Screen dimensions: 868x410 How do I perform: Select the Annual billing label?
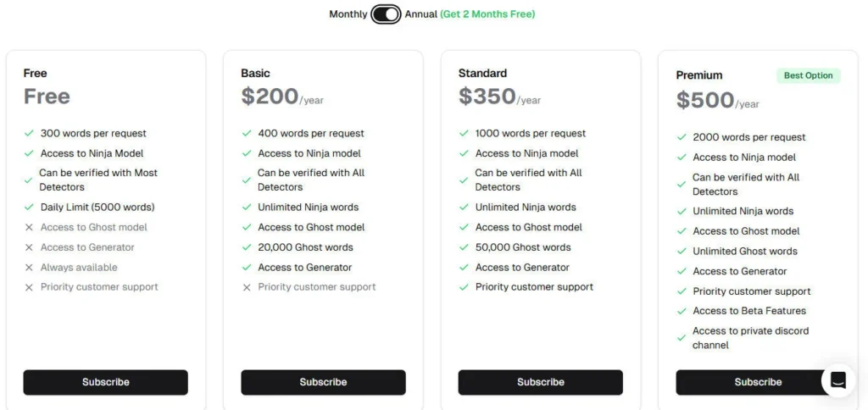(x=421, y=14)
